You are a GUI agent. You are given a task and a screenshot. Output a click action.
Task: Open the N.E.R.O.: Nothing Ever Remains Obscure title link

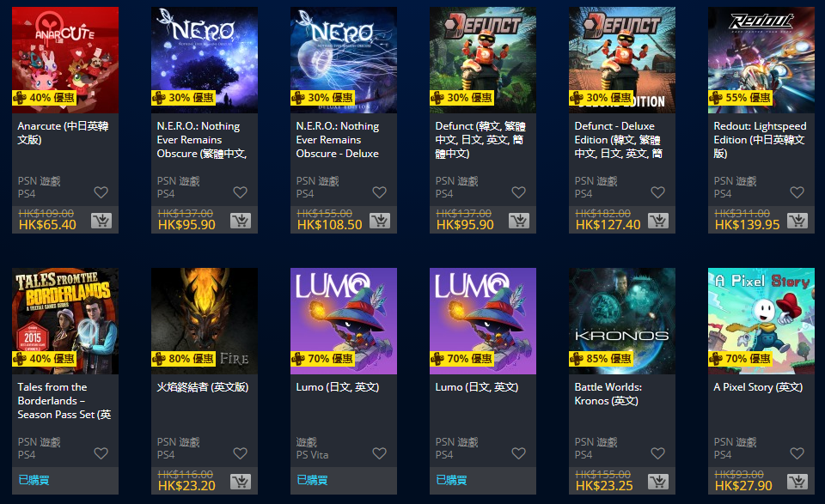click(x=201, y=140)
